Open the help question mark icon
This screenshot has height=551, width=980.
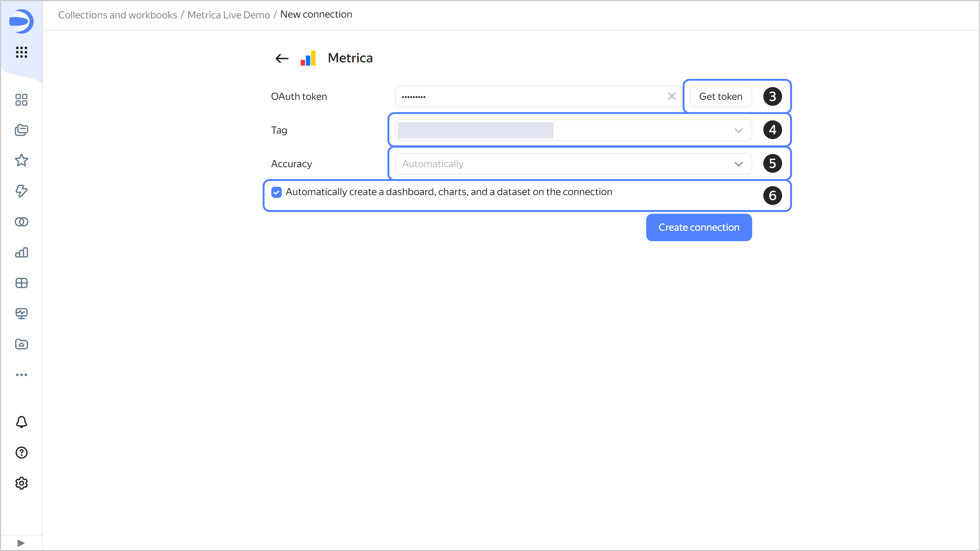21,453
